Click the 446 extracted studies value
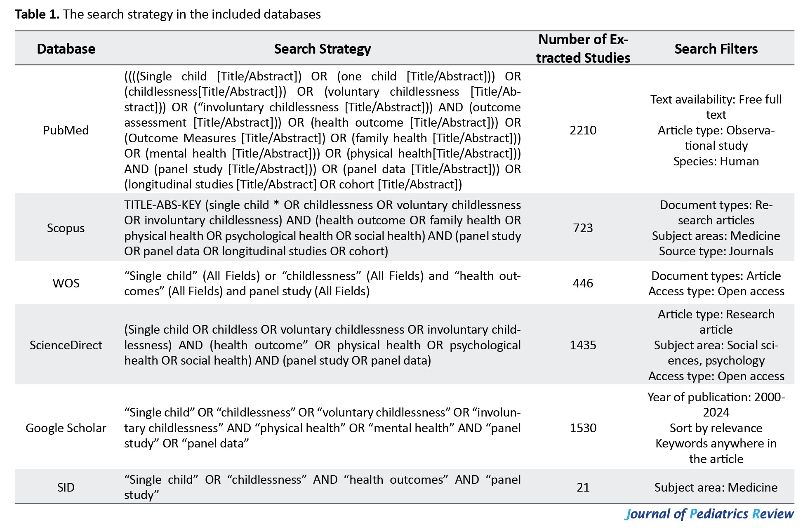 (x=583, y=283)
